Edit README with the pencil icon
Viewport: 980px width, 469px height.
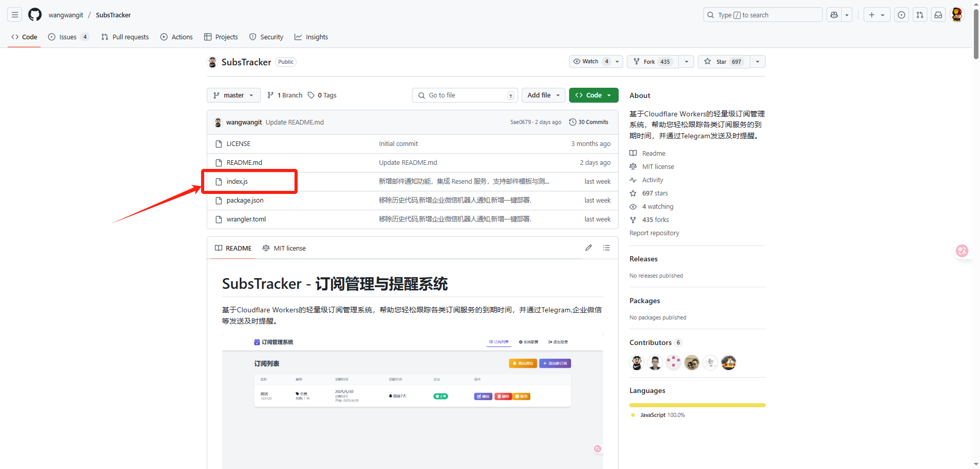tap(589, 248)
